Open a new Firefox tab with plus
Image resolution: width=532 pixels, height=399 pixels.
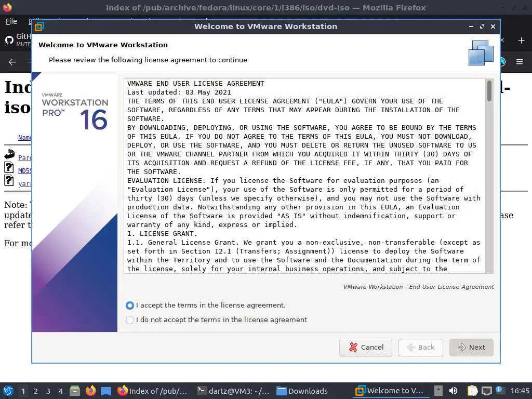522,41
